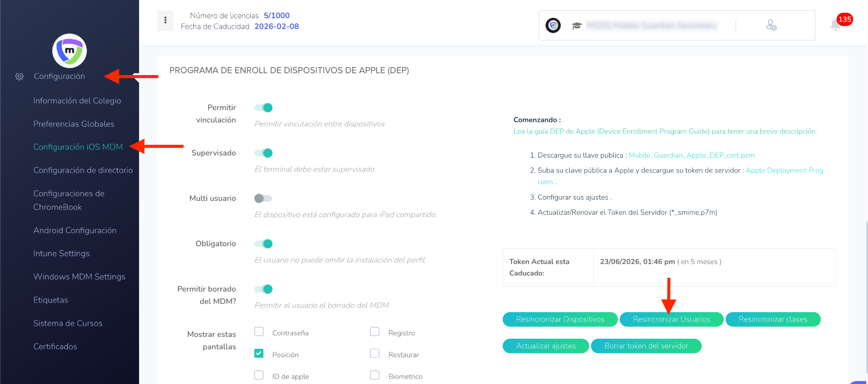Enable the Multi usuario switch

coord(263,198)
